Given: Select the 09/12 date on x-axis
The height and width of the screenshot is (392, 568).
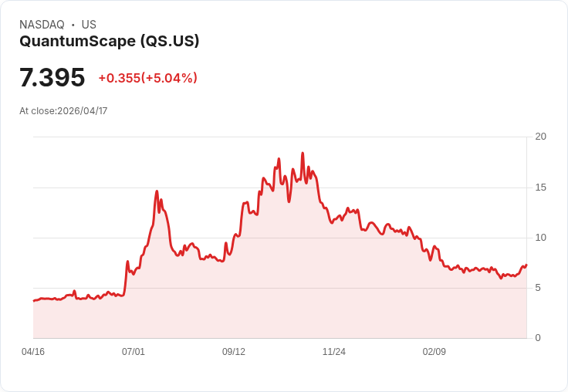Looking at the screenshot, I should coord(234,352).
